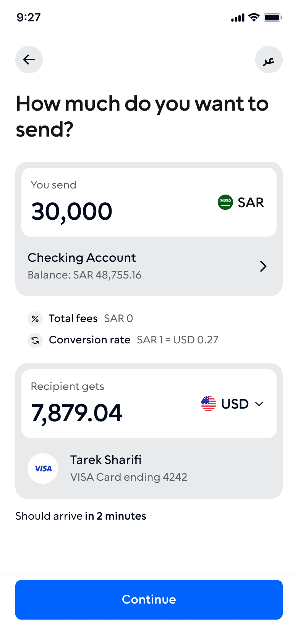Tap the SAR currency label

click(x=251, y=203)
